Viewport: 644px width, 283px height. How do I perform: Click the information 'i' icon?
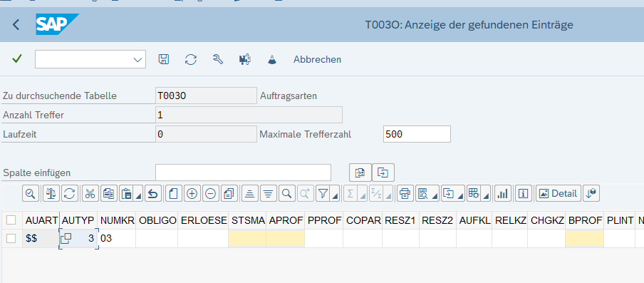(523, 193)
